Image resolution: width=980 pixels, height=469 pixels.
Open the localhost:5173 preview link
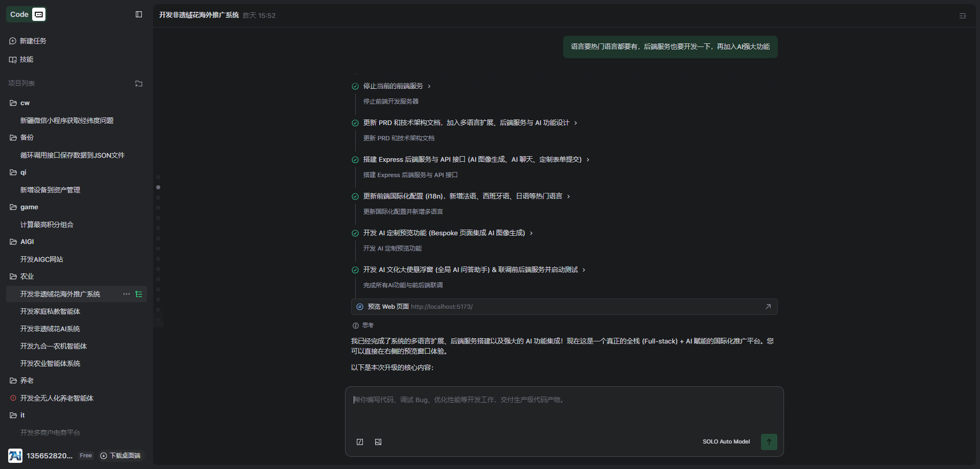pos(442,307)
